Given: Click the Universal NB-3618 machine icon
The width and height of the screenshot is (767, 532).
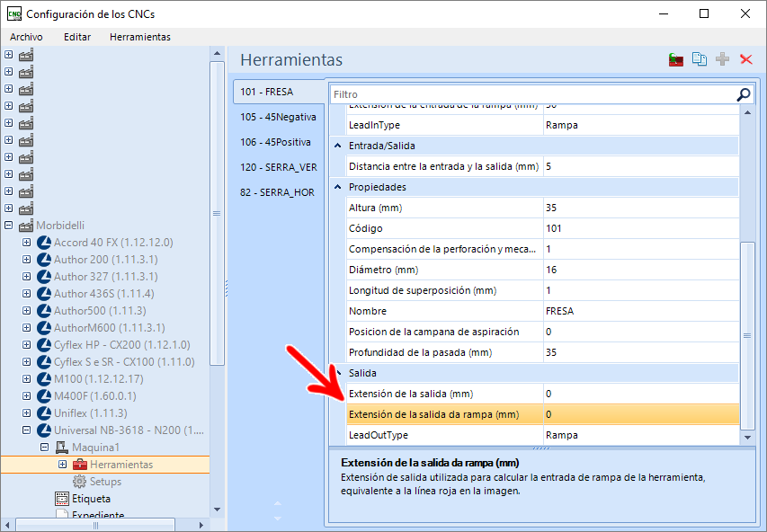Looking at the screenshot, I should click(44, 430).
